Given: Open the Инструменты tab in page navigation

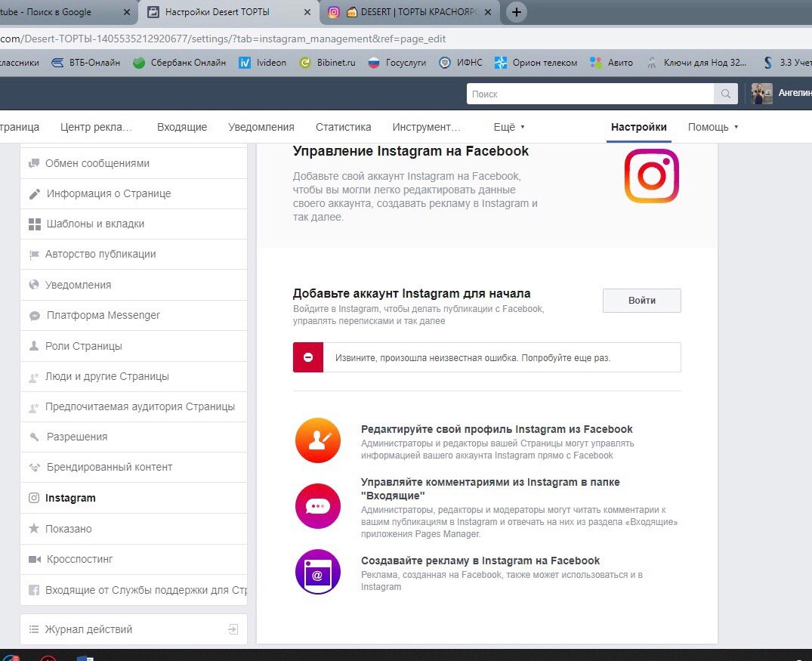Looking at the screenshot, I should 426,127.
